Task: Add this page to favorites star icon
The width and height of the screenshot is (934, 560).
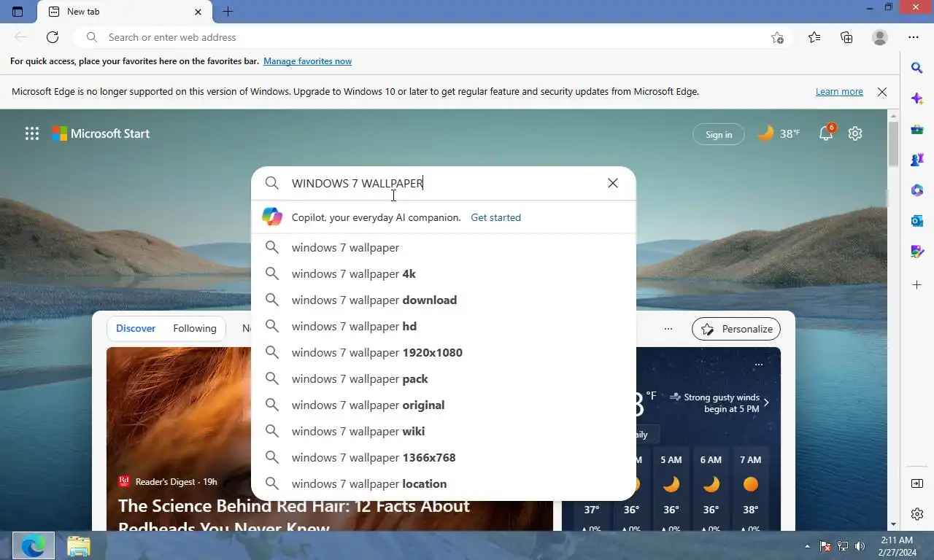Action: (x=778, y=37)
